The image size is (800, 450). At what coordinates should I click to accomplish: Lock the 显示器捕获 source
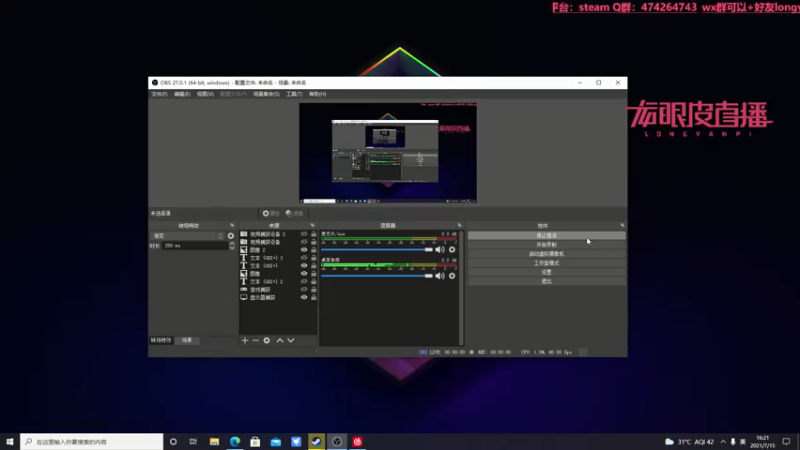[x=314, y=297]
